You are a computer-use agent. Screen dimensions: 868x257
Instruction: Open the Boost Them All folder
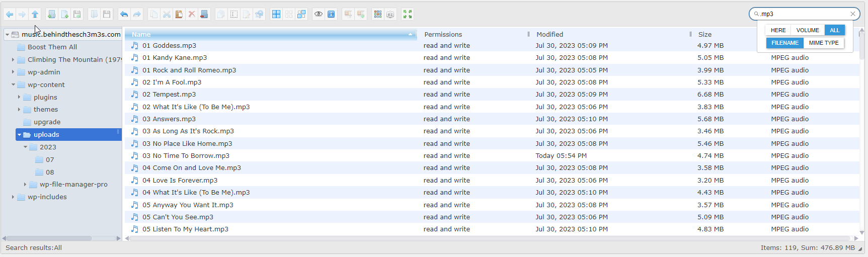(x=52, y=47)
